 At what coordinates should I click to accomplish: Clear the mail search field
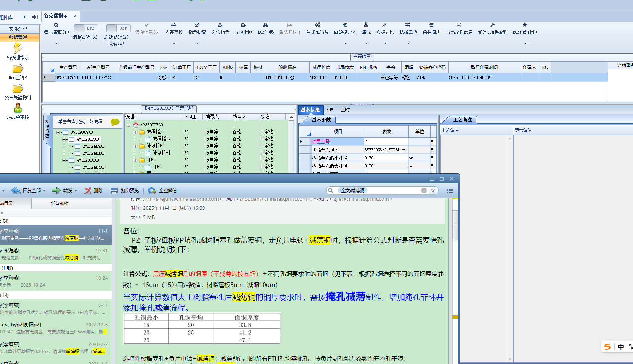(424, 191)
